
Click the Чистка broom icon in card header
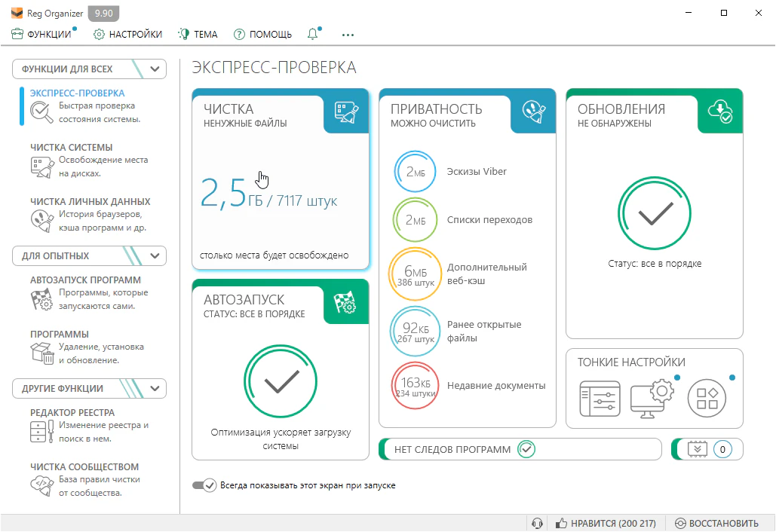347,112
